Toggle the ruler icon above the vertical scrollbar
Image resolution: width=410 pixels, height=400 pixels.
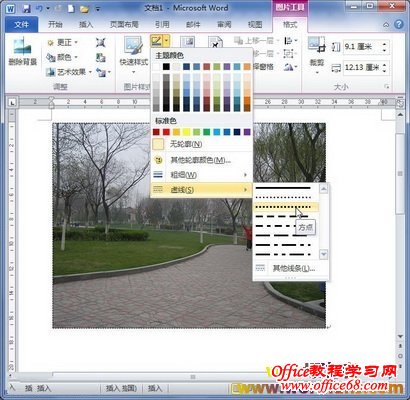click(x=400, y=104)
